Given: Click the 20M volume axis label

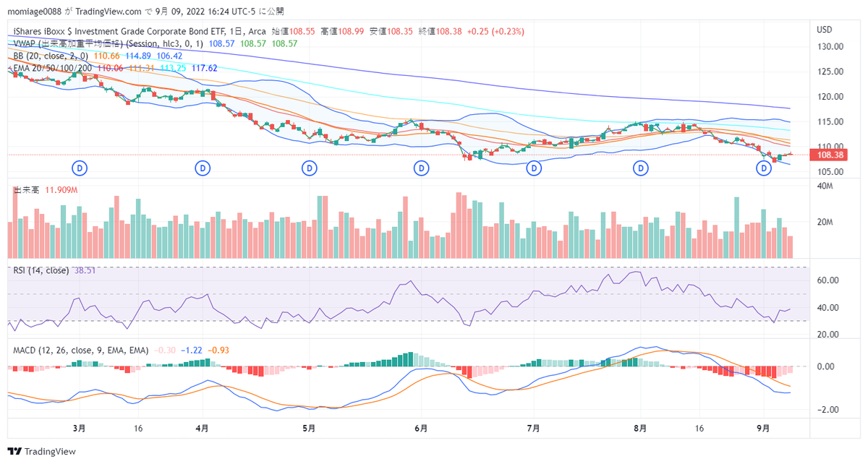Looking at the screenshot, I should [x=825, y=222].
